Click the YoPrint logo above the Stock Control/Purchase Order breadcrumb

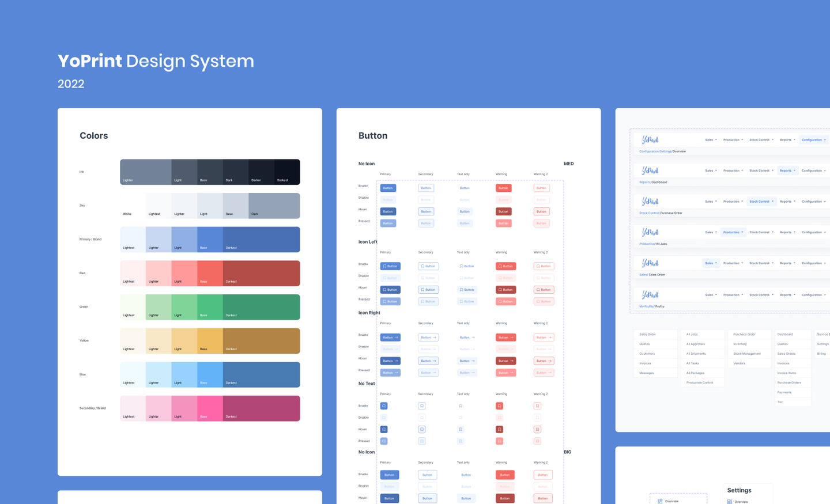click(x=650, y=201)
